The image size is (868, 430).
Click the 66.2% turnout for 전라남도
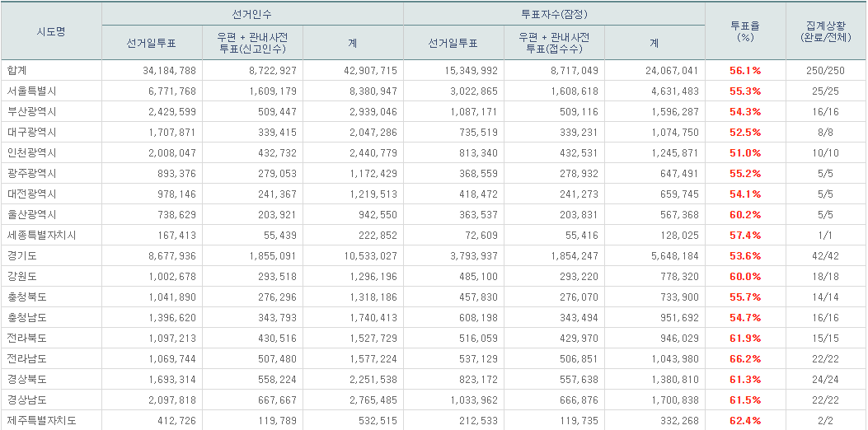(745, 359)
